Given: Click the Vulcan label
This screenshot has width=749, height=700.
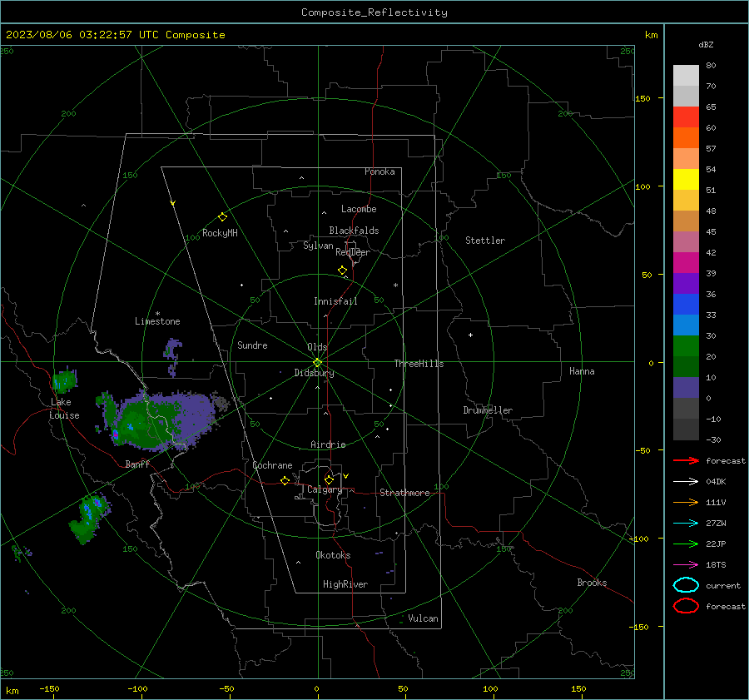Looking at the screenshot, I should coord(423,618).
